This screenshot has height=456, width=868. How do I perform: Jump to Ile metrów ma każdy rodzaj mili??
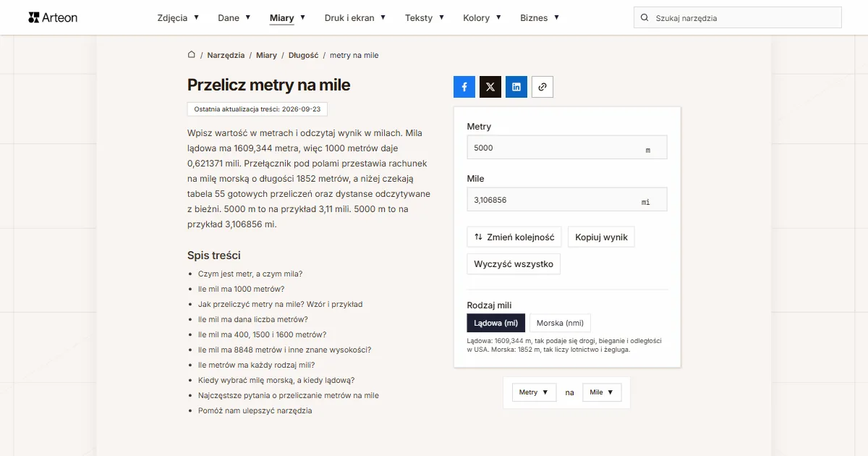(x=256, y=365)
